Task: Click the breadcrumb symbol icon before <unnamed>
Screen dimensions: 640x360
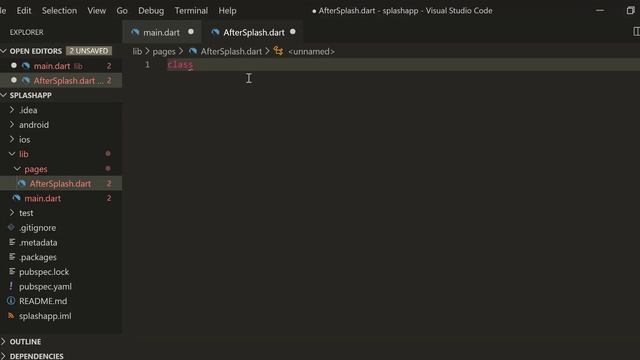Action: pyautogui.click(x=278, y=51)
